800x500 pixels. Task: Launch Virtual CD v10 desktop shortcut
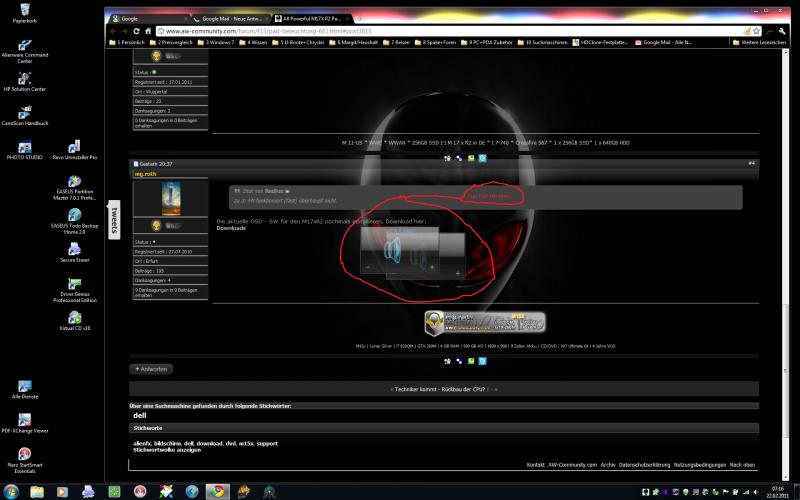tap(74, 321)
